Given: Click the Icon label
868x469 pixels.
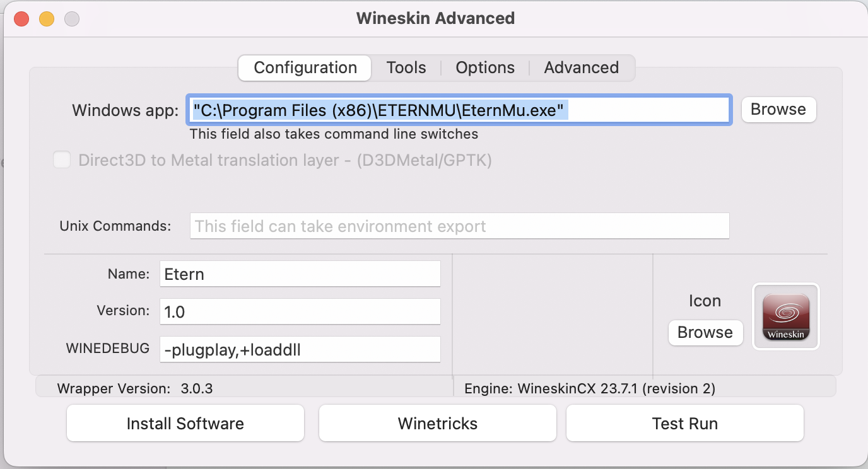Looking at the screenshot, I should pyautogui.click(x=705, y=301).
